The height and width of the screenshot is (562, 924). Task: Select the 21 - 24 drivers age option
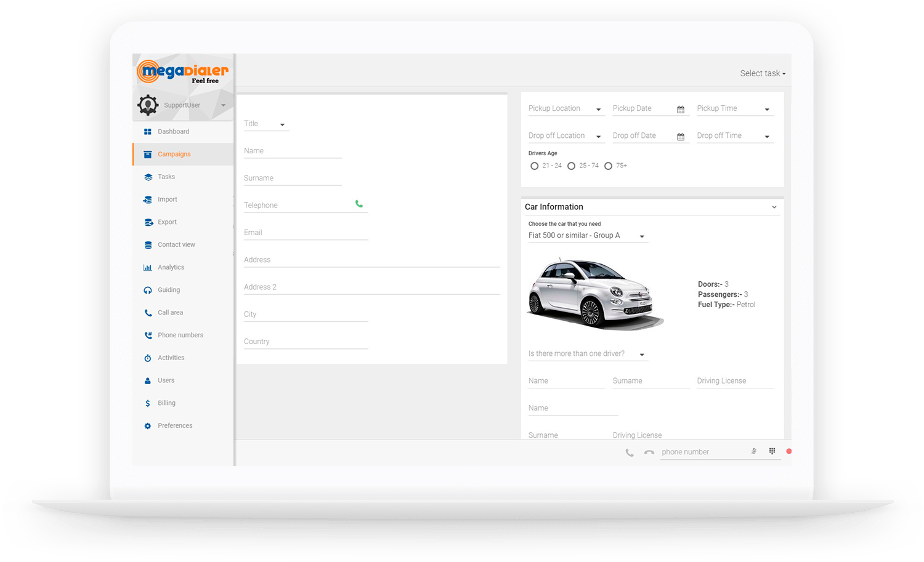(535, 166)
